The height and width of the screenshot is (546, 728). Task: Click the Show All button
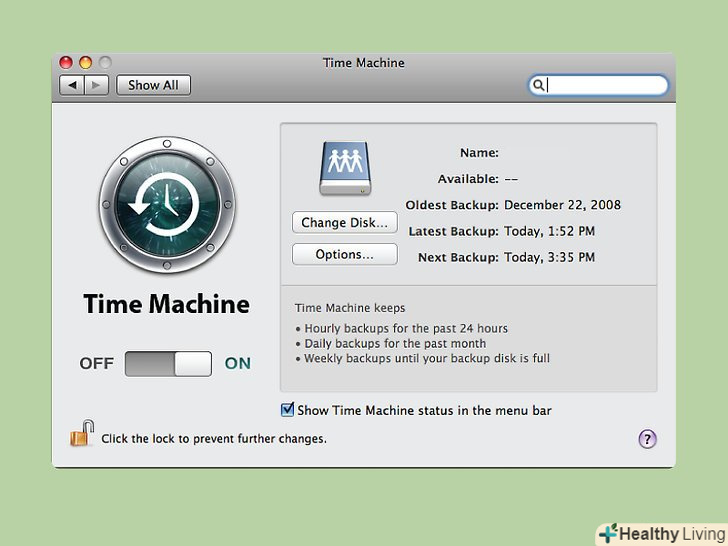pos(153,85)
